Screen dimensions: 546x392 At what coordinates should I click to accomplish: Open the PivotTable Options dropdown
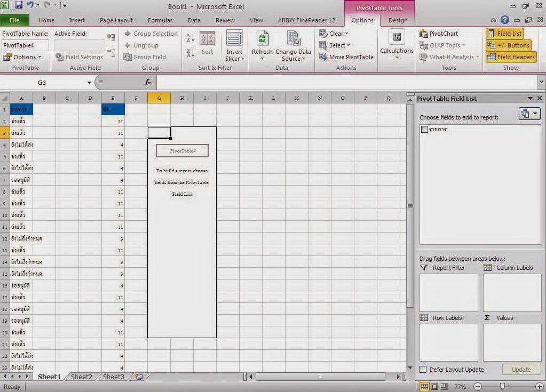click(22, 57)
